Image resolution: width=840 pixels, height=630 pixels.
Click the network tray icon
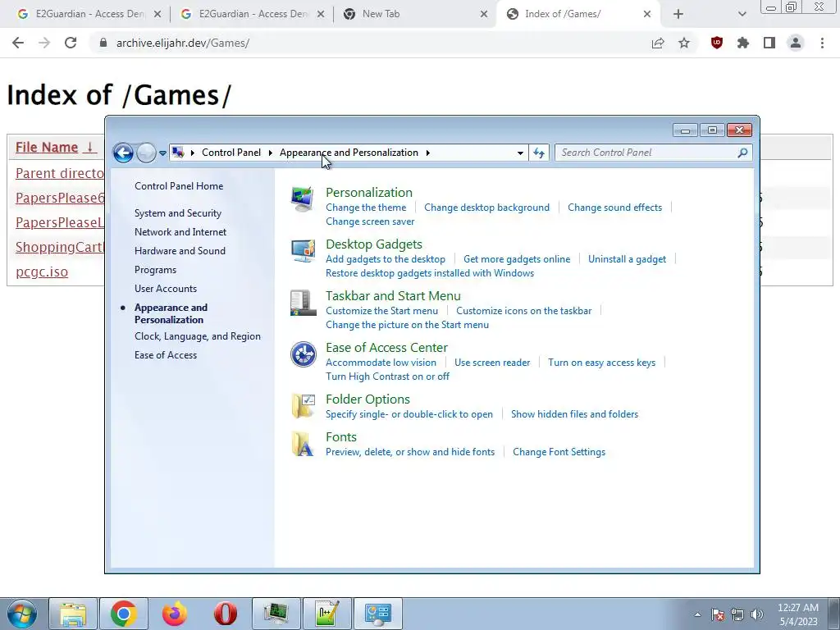click(x=737, y=614)
